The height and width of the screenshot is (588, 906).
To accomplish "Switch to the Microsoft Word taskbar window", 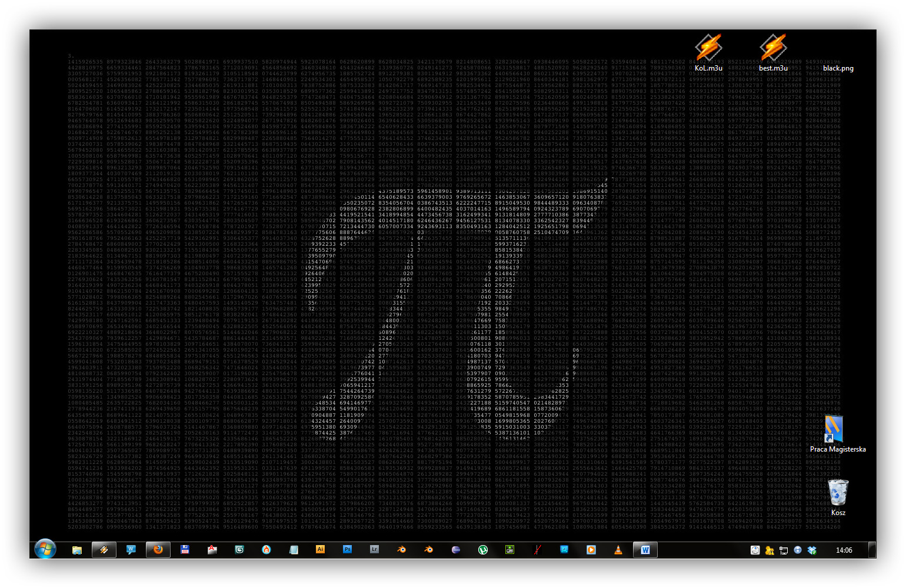I will tap(645, 550).
